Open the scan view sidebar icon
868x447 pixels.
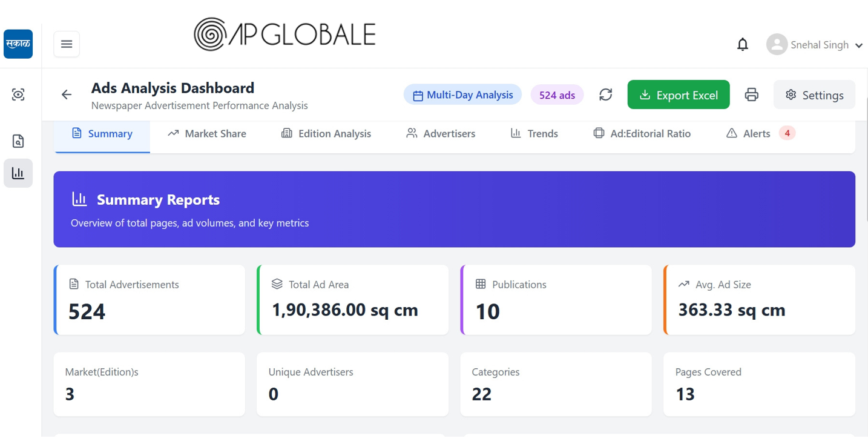(x=18, y=94)
